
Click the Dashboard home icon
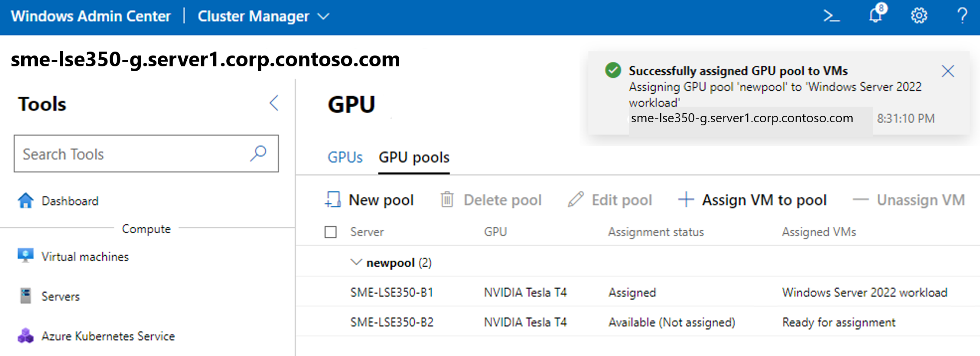(x=26, y=201)
